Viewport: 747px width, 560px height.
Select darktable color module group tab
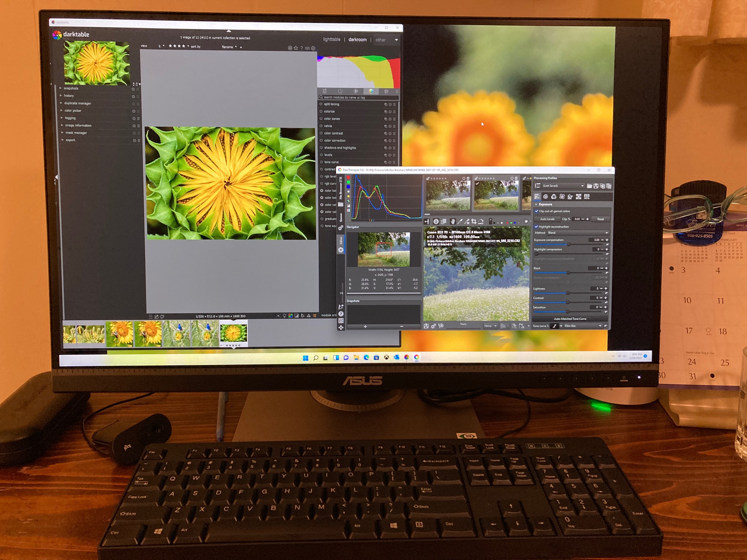tap(371, 91)
